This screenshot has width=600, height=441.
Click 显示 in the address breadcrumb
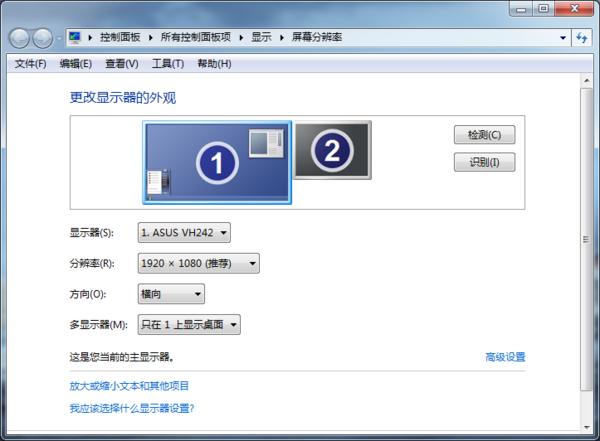pyautogui.click(x=261, y=37)
